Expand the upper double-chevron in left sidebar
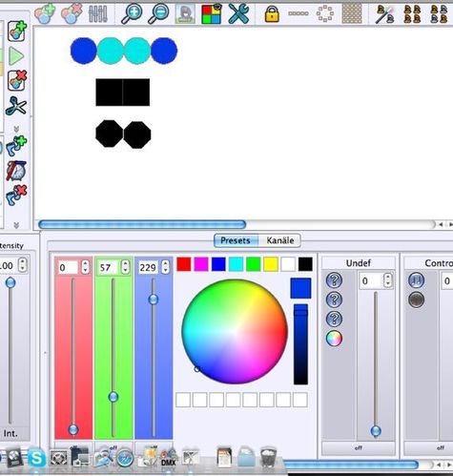This screenshot has height=476, width=453. point(16,129)
